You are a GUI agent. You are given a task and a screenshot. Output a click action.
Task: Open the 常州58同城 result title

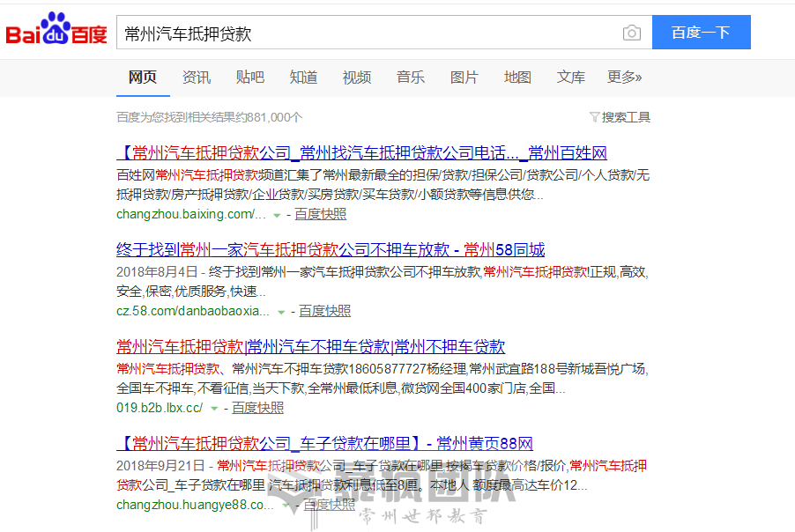coord(331,249)
